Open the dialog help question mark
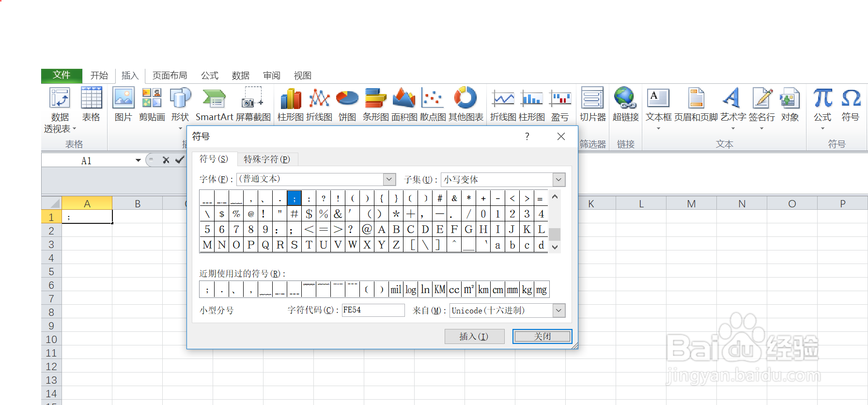The height and width of the screenshot is (405, 868). click(527, 137)
